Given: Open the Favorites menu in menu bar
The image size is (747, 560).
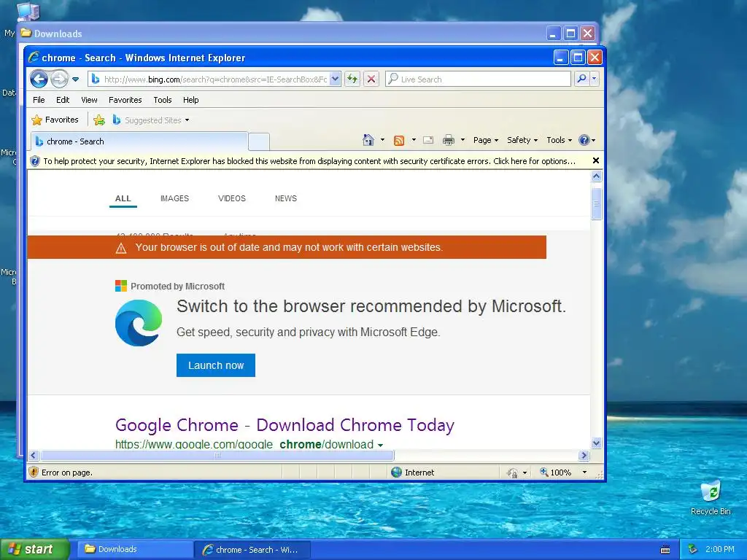Looking at the screenshot, I should click(x=125, y=100).
